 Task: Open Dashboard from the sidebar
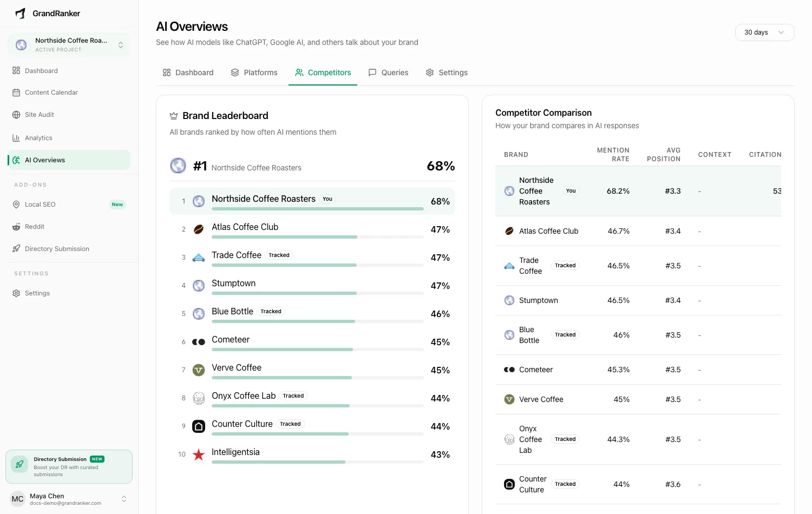[69, 71]
